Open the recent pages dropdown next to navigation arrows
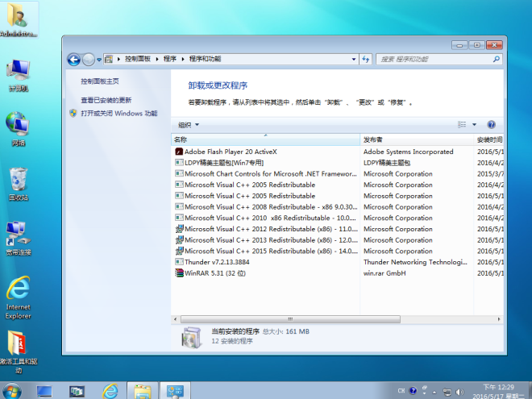532x399 pixels. (99, 60)
